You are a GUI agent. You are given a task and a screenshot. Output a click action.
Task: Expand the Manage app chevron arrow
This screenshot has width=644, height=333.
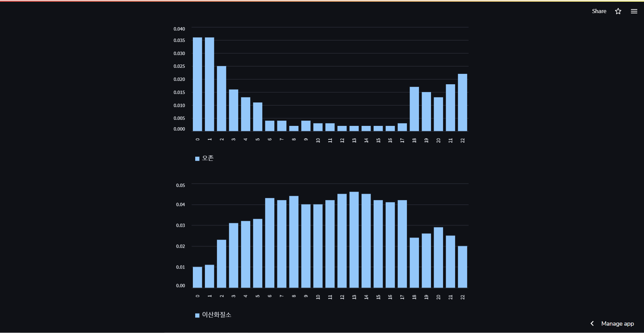[x=592, y=323]
